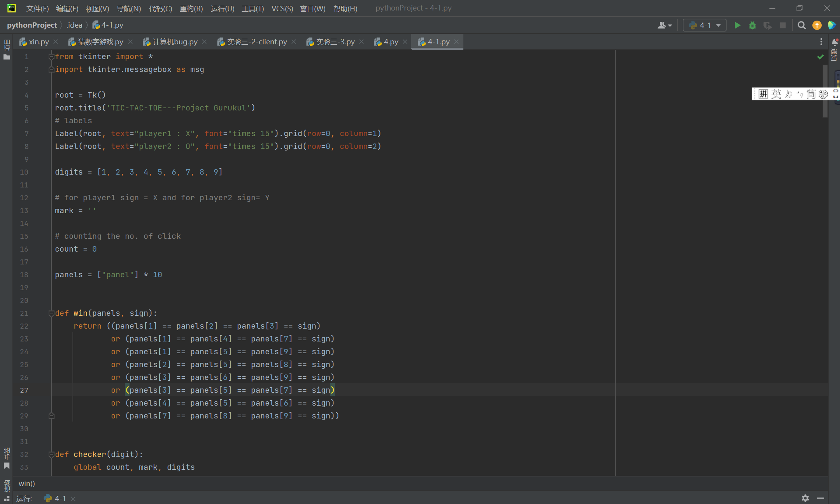Start debugging with the green bug icon

[x=752, y=25]
